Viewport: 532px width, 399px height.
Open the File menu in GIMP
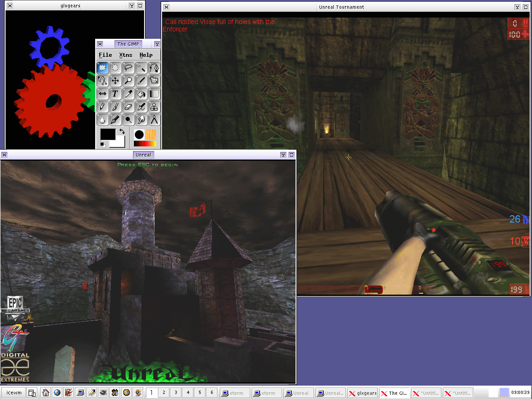click(105, 55)
